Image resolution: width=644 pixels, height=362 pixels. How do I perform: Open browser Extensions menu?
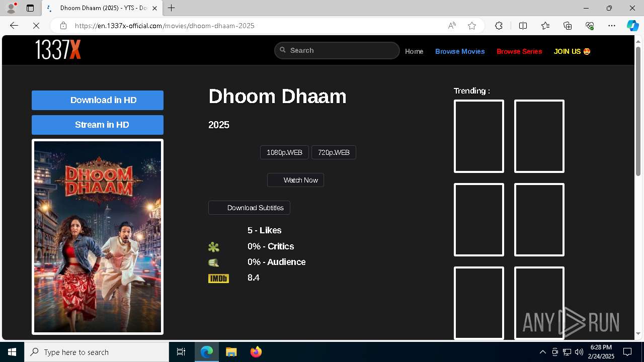(499, 26)
